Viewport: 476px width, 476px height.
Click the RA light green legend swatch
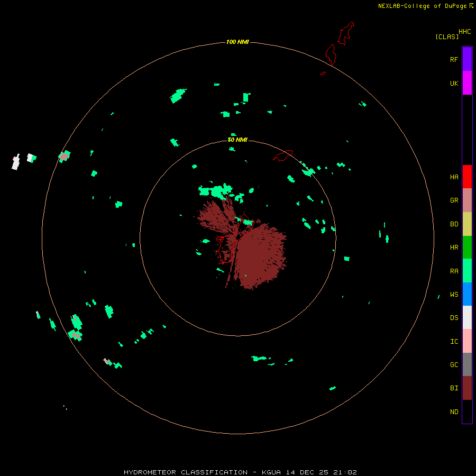pos(467,271)
